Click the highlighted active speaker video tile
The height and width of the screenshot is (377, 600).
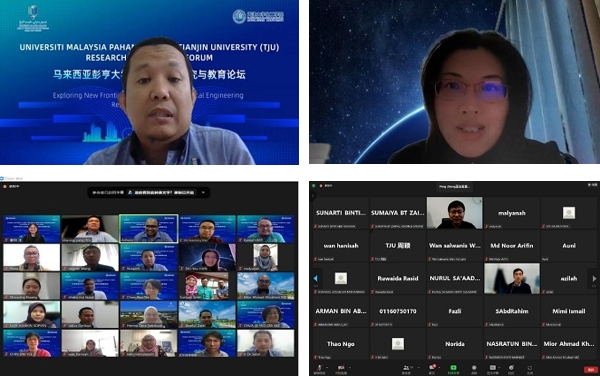[148, 228]
